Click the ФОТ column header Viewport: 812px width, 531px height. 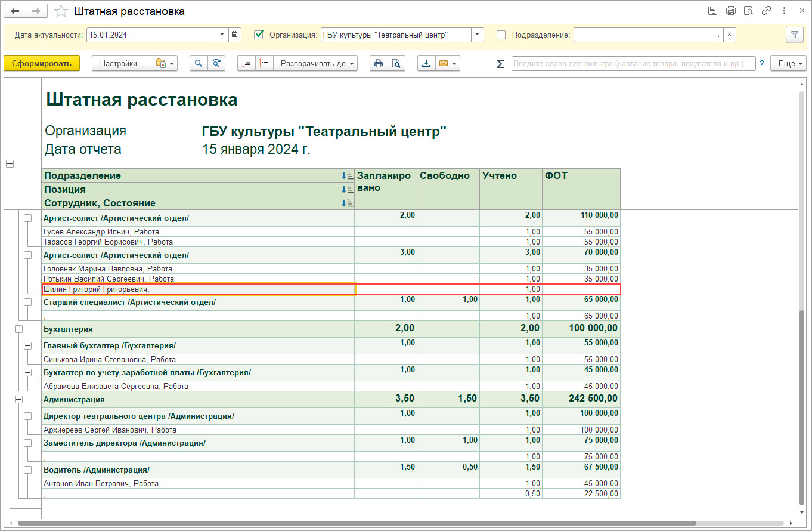[581, 189]
